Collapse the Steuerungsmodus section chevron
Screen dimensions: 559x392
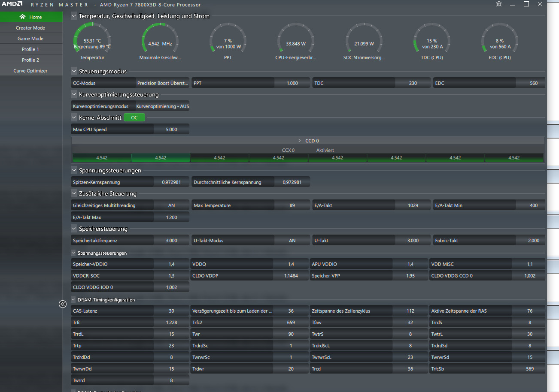pos(74,71)
